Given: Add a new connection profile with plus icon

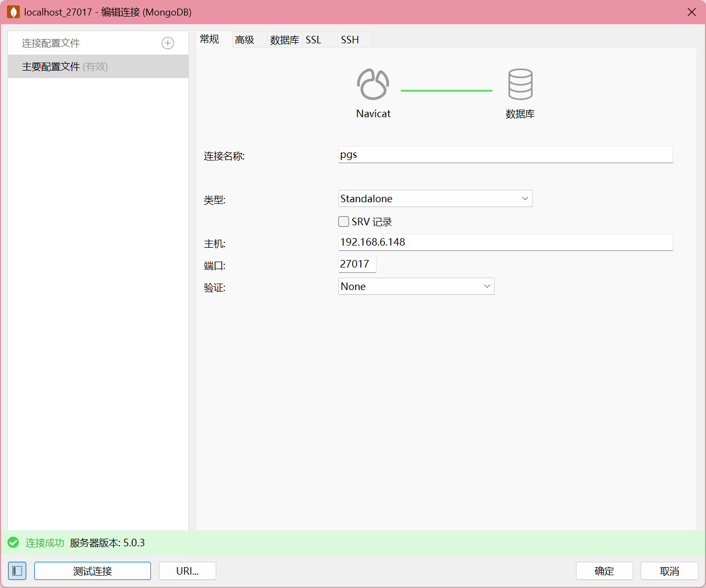Looking at the screenshot, I should click(168, 43).
